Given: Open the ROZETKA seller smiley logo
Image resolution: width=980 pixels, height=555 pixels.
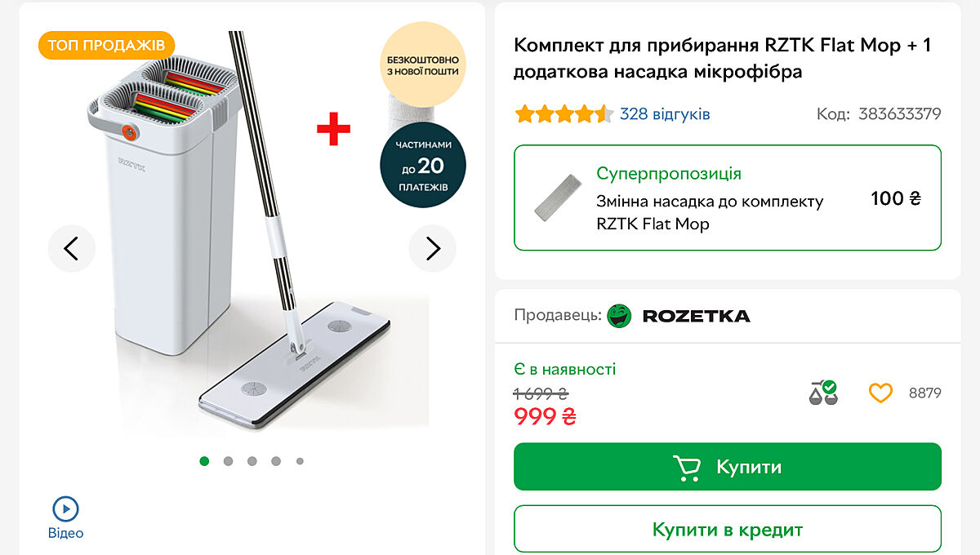Looking at the screenshot, I should tap(620, 316).
